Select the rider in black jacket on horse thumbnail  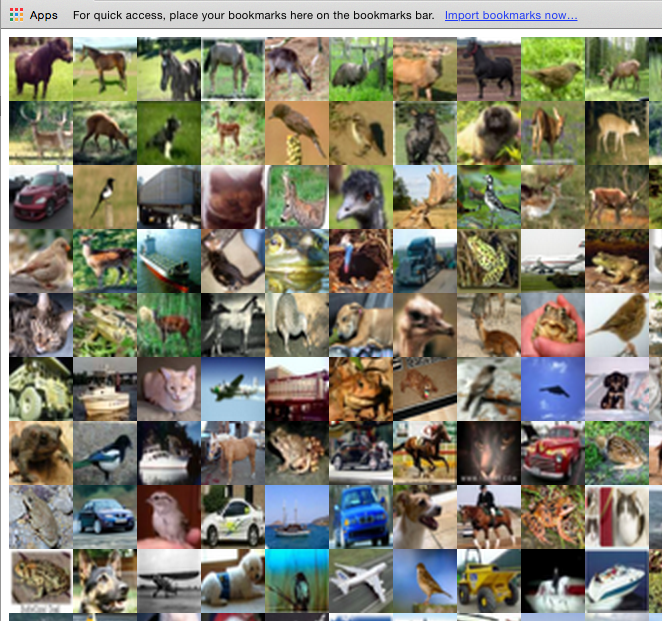489,517
